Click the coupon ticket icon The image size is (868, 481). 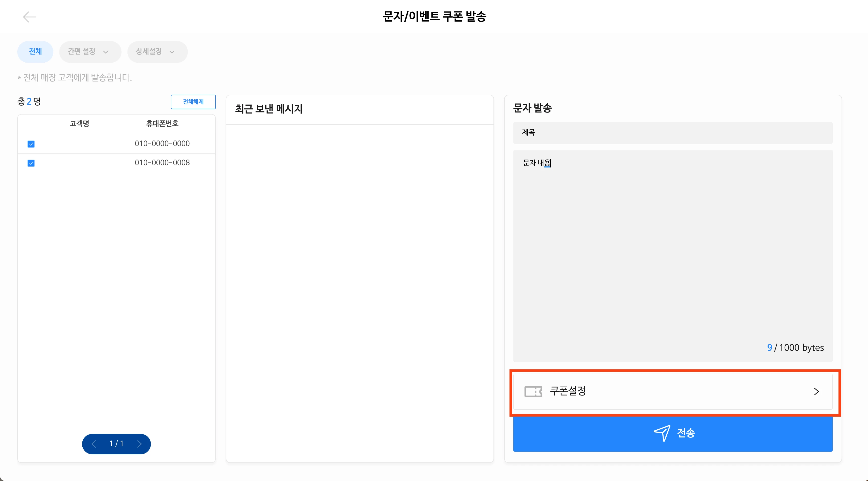point(533,392)
